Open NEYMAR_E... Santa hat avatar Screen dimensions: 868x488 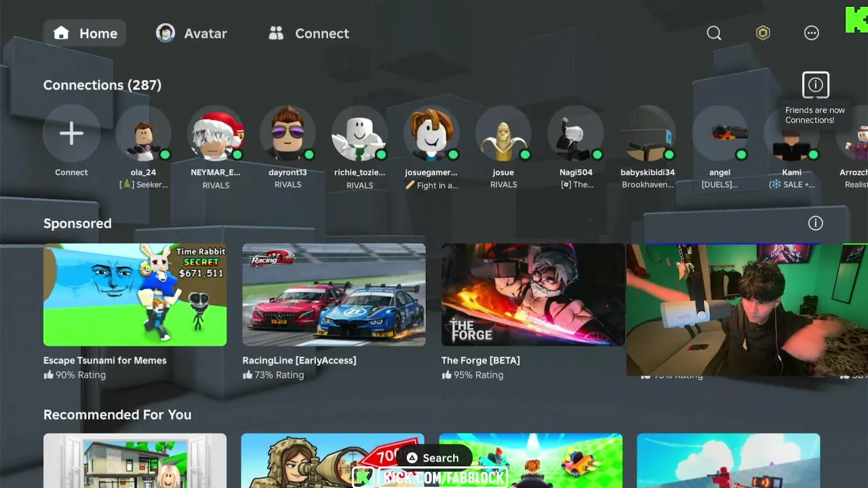coord(216,134)
